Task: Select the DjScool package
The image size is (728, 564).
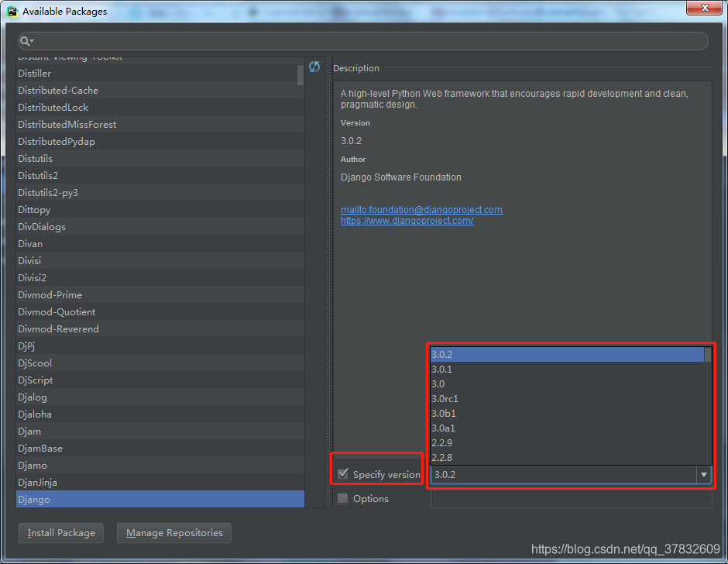Action: tap(160, 363)
